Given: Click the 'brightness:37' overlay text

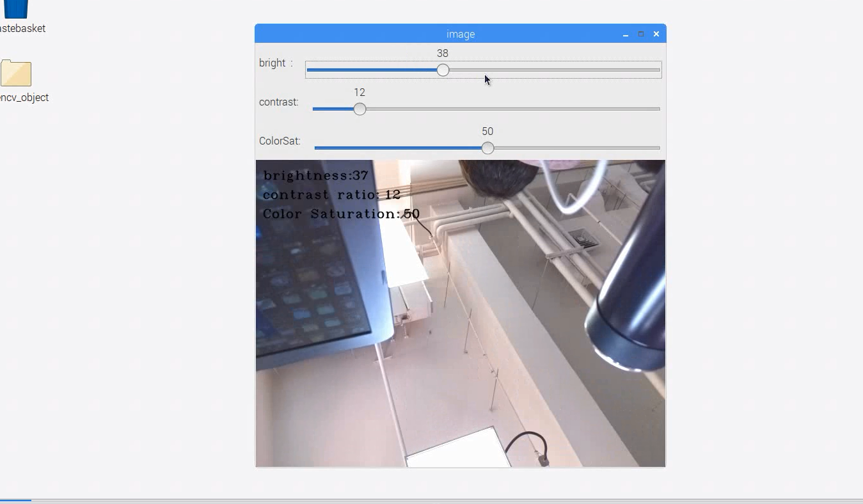Looking at the screenshot, I should (x=316, y=176).
